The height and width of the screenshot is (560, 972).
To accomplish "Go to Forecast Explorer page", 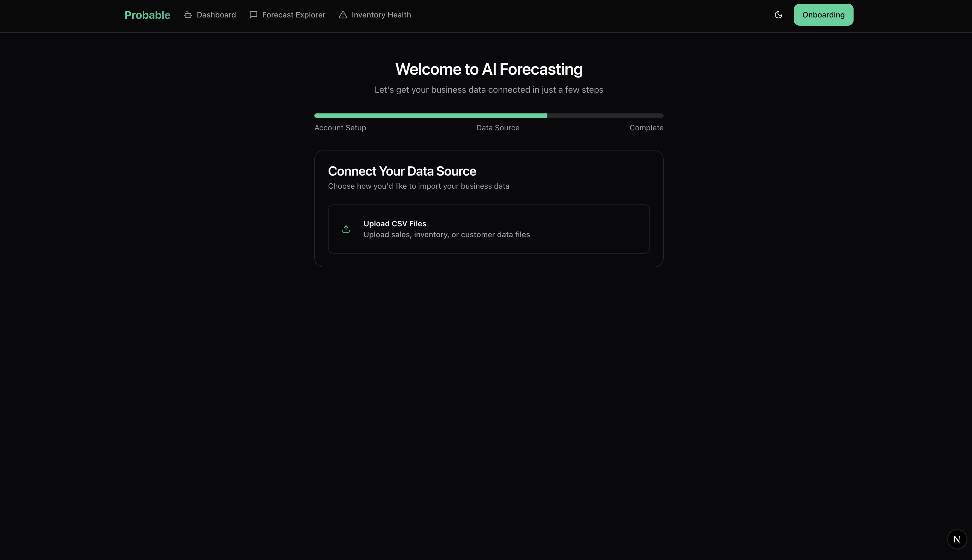I will pyautogui.click(x=293, y=15).
